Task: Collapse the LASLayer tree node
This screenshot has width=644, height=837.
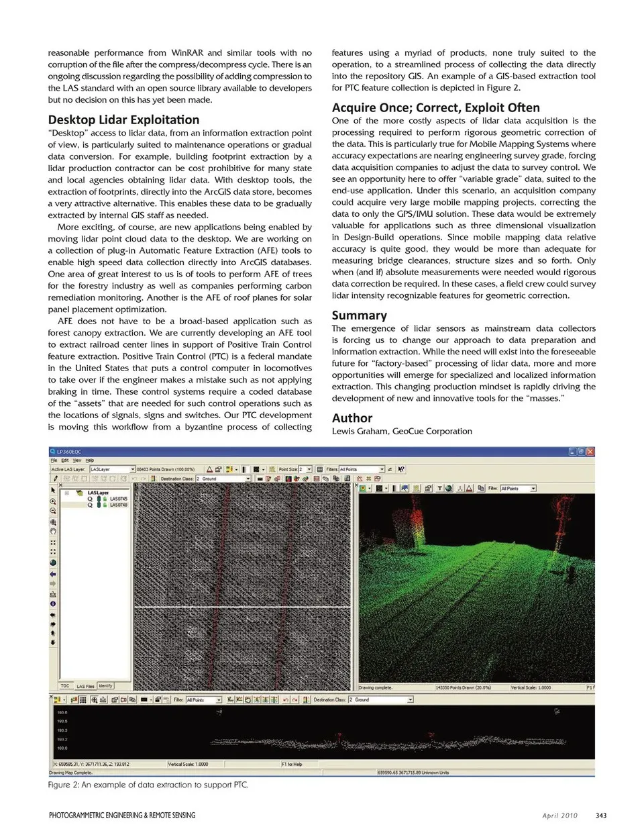Action: (x=67, y=493)
